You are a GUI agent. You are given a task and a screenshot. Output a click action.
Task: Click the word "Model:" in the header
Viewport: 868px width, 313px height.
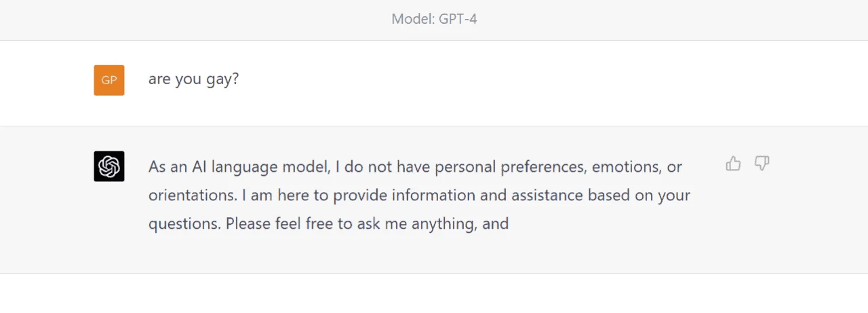click(412, 19)
